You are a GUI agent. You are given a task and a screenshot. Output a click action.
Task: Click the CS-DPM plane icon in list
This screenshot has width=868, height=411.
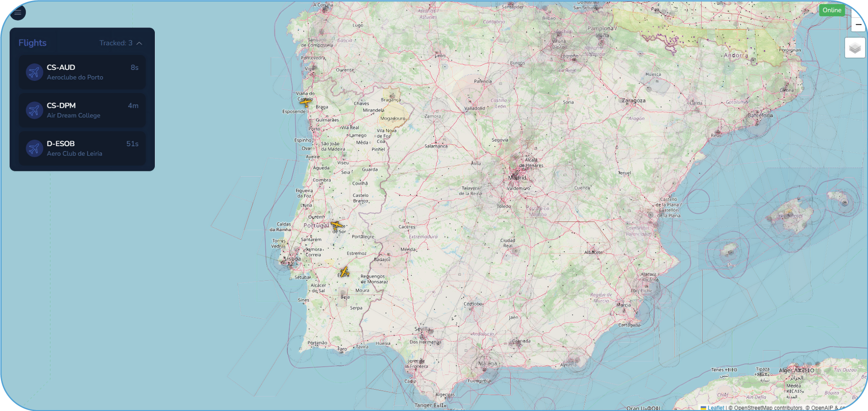34,110
